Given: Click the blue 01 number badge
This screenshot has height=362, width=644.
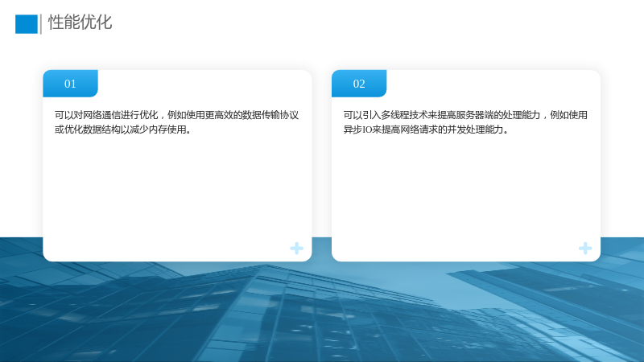Looking at the screenshot, I should 70,84.
